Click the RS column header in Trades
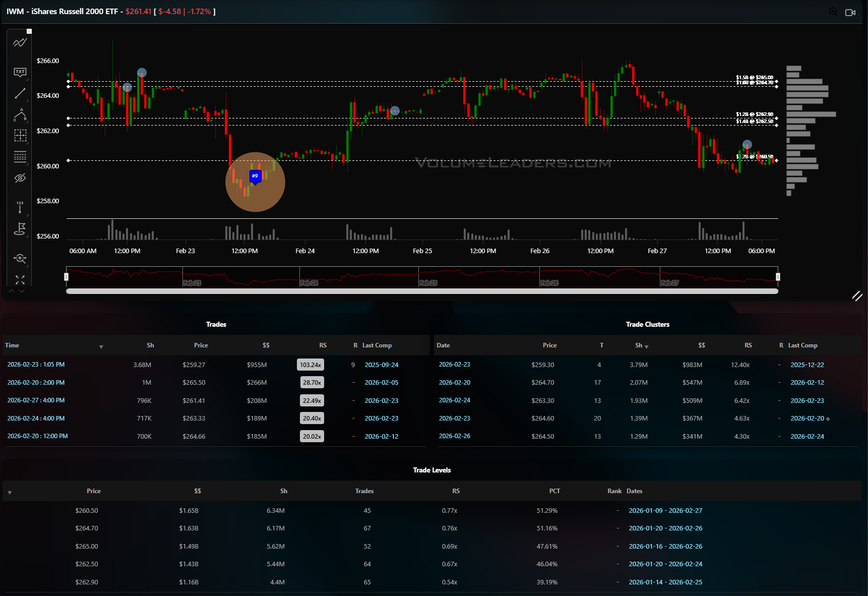868x596 pixels. (x=323, y=345)
